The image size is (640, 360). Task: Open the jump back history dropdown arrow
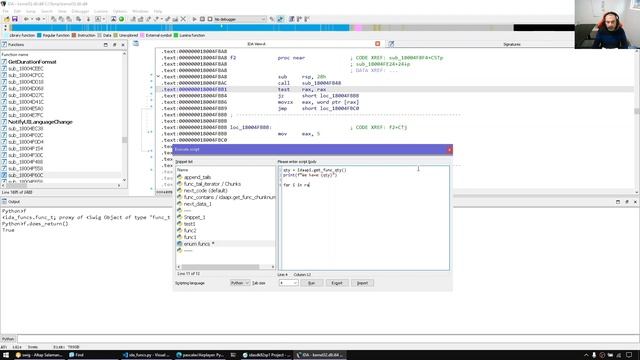click(x=32, y=19)
